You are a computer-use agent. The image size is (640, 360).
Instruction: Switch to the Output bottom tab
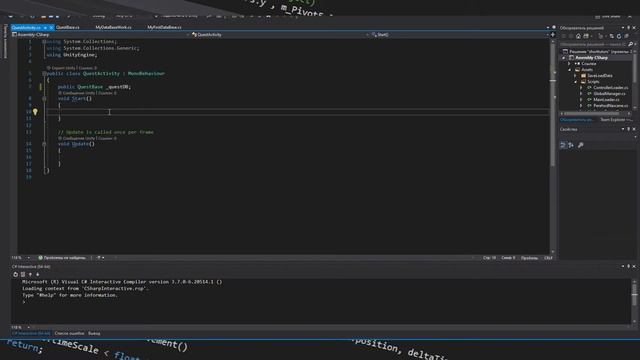pyautogui.click(x=94, y=333)
